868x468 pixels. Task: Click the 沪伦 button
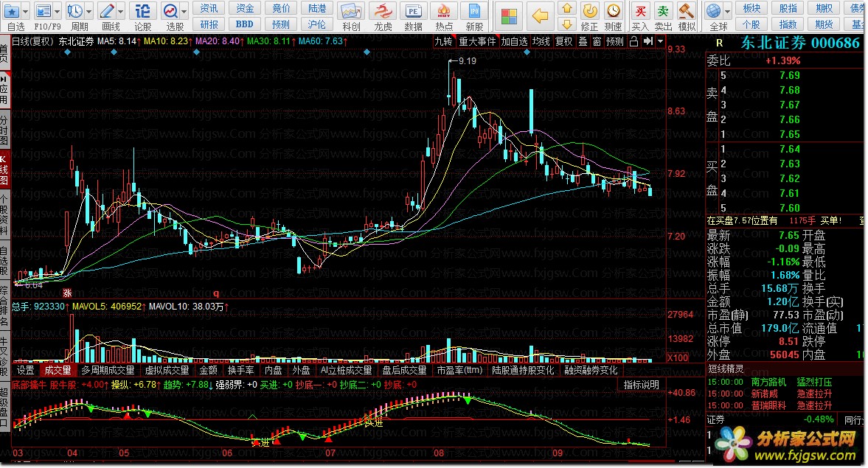point(316,24)
